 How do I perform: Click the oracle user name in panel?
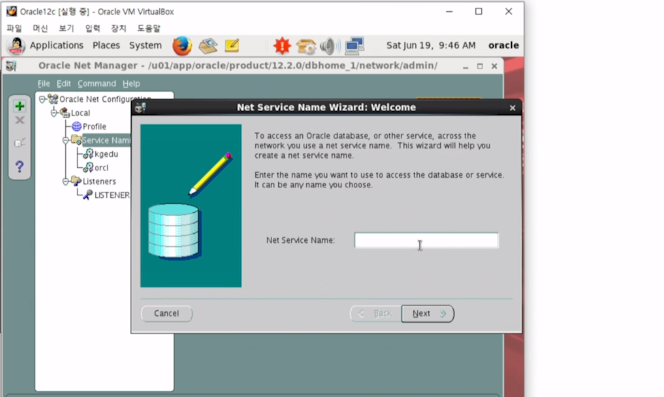[504, 45]
